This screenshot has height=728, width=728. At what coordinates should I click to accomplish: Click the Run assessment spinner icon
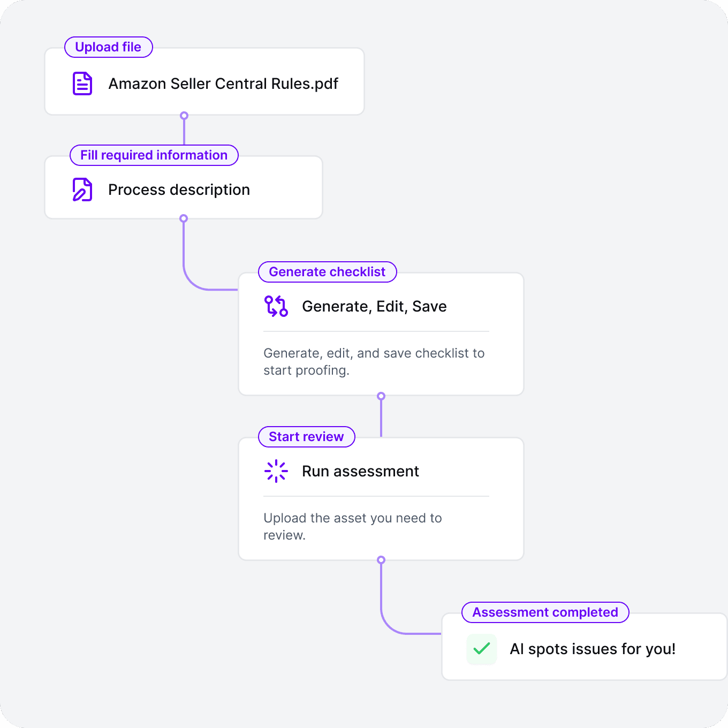[x=276, y=471]
